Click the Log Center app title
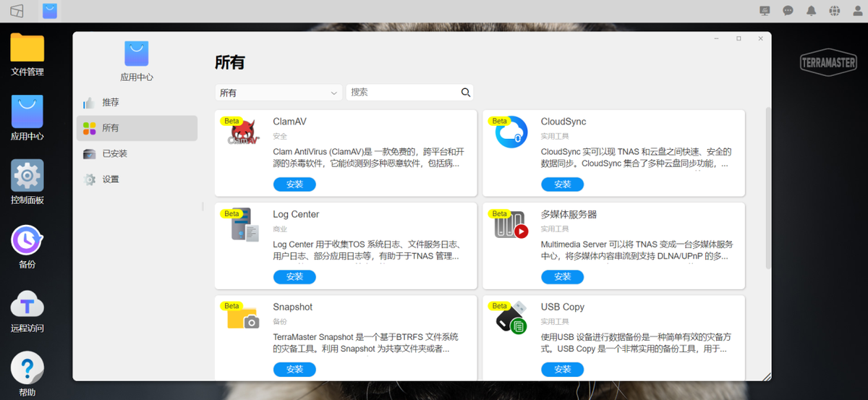This screenshot has height=400, width=868. click(296, 214)
